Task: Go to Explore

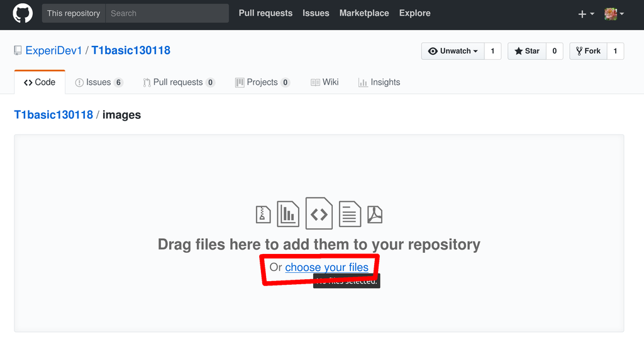Action: click(x=415, y=13)
